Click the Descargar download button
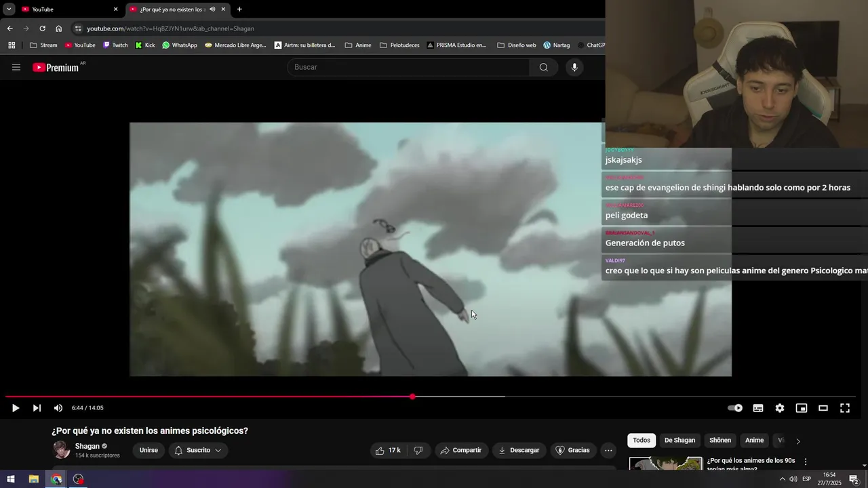 click(519, 450)
